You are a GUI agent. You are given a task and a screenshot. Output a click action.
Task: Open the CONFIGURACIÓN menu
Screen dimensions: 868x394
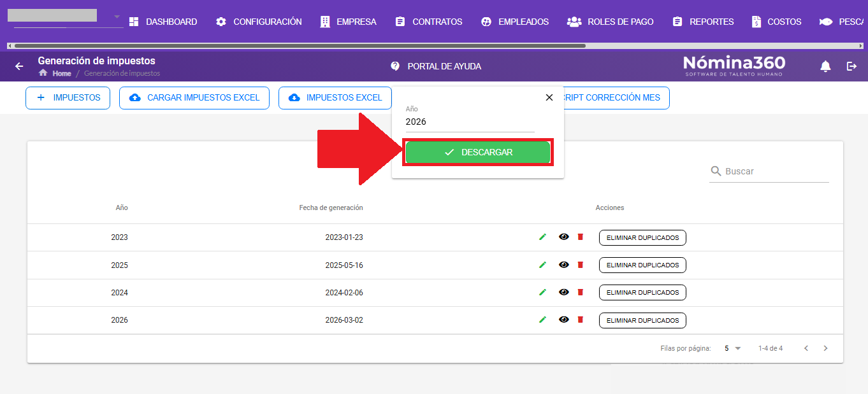(259, 22)
